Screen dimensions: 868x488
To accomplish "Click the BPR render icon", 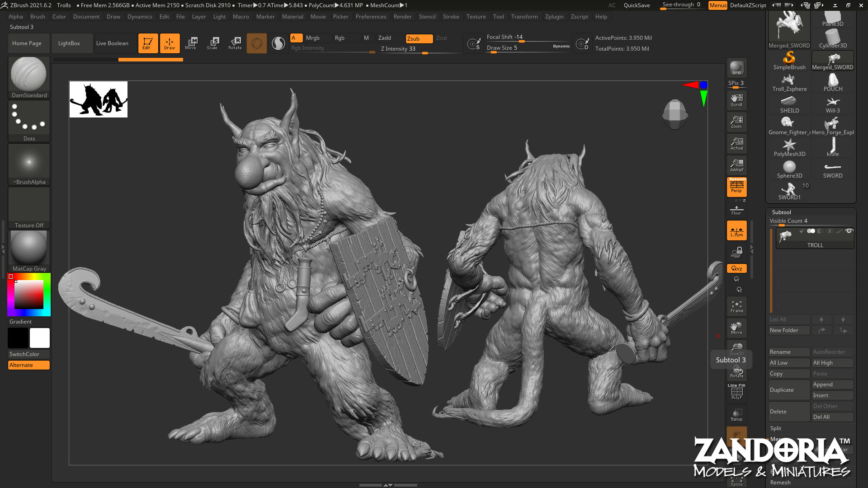I will [x=736, y=68].
